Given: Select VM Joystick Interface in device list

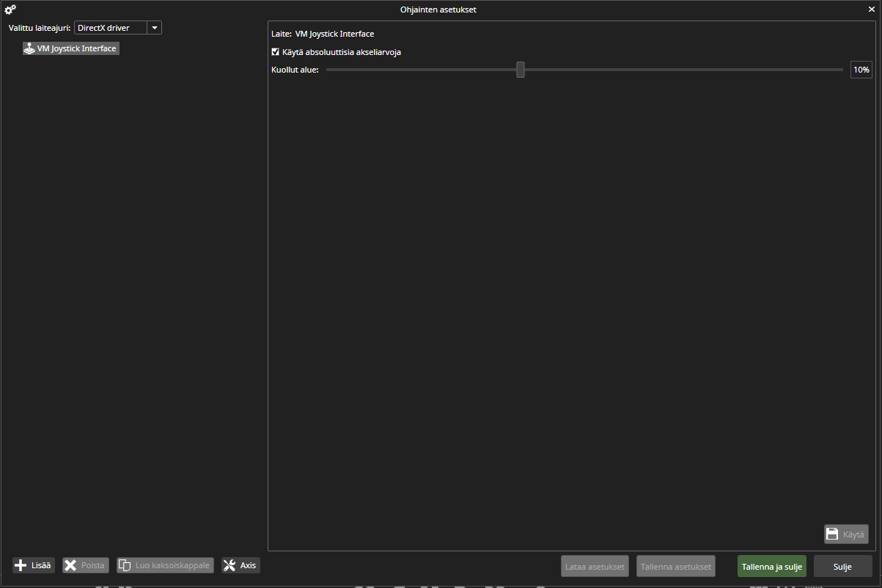Looking at the screenshot, I should pyautogui.click(x=70, y=48).
